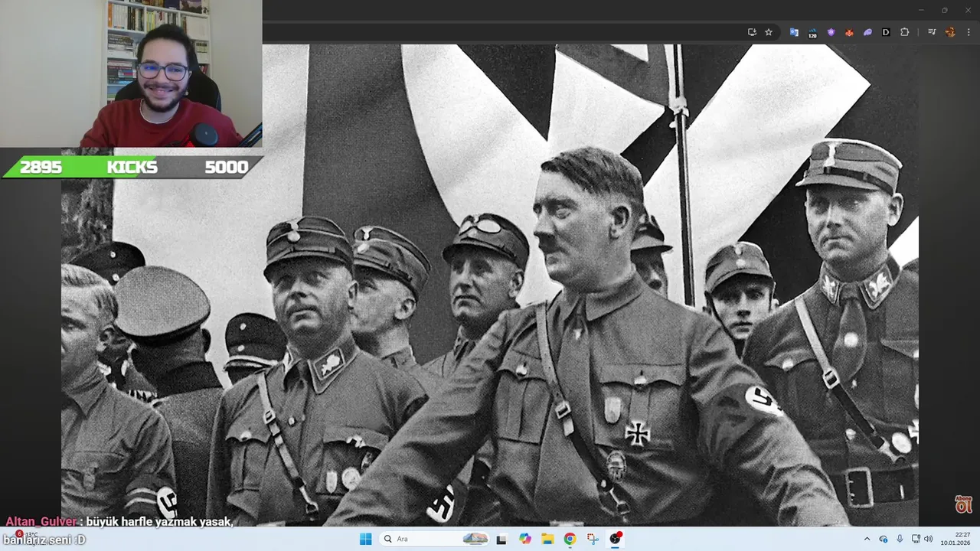980x551 pixels.
Task: Open the Windows Start menu
Action: tap(365, 539)
